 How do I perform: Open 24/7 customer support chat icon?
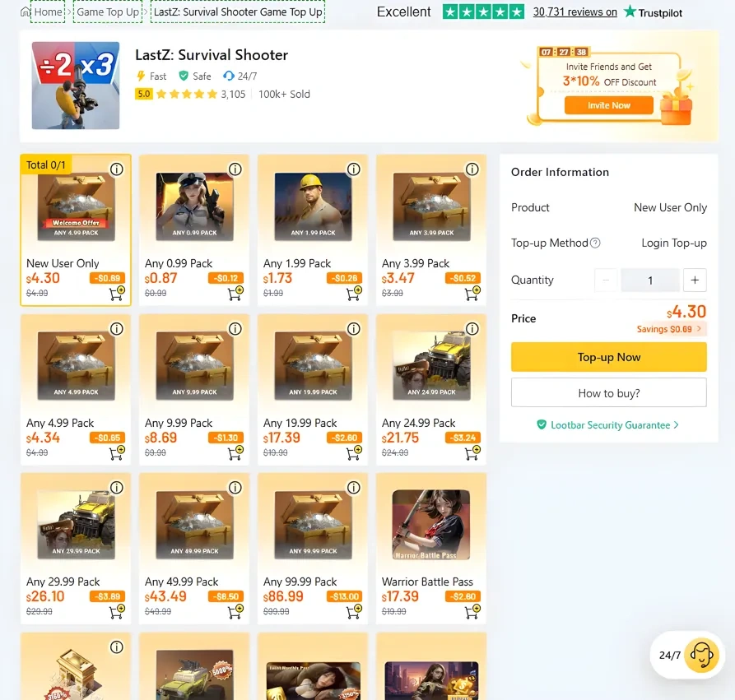click(x=701, y=655)
